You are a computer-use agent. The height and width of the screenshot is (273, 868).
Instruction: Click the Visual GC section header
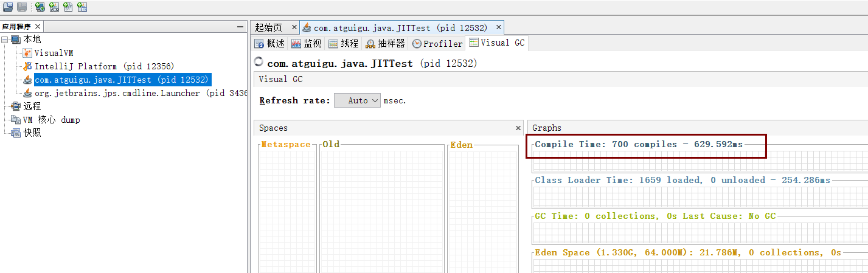[560, 79]
